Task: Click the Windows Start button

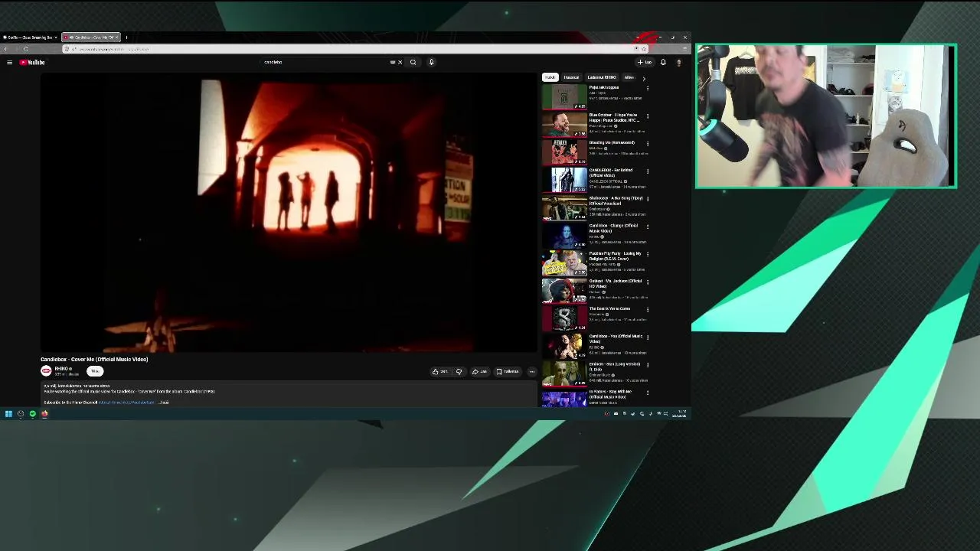Action: [8, 413]
